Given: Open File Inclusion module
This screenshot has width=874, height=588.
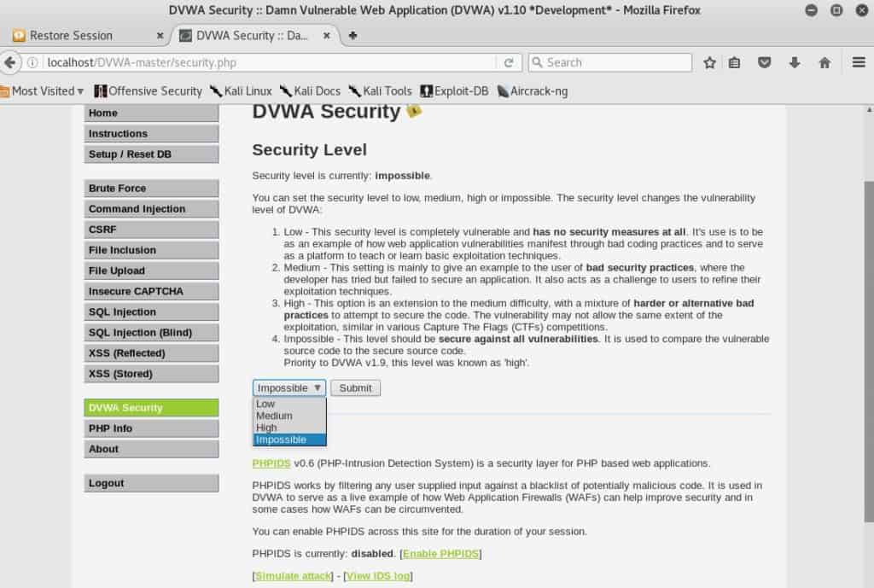Looking at the screenshot, I should [151, 250].
